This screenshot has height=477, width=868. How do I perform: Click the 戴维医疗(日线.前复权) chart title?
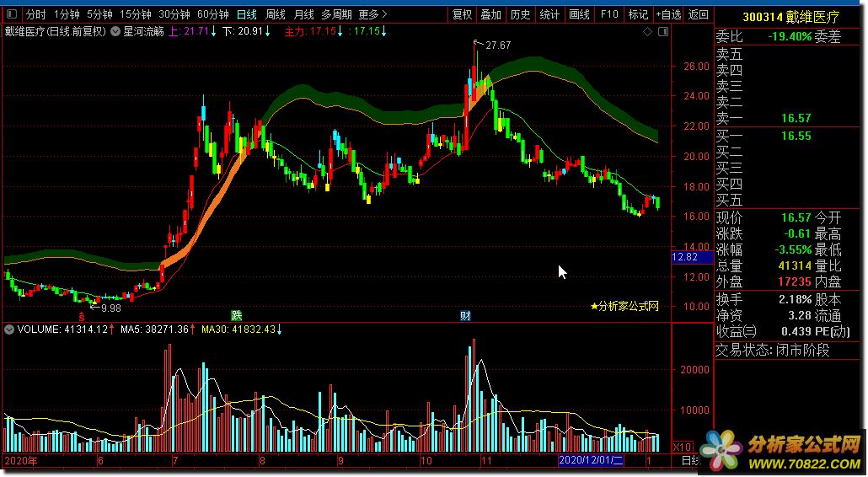tap(56, 32)
